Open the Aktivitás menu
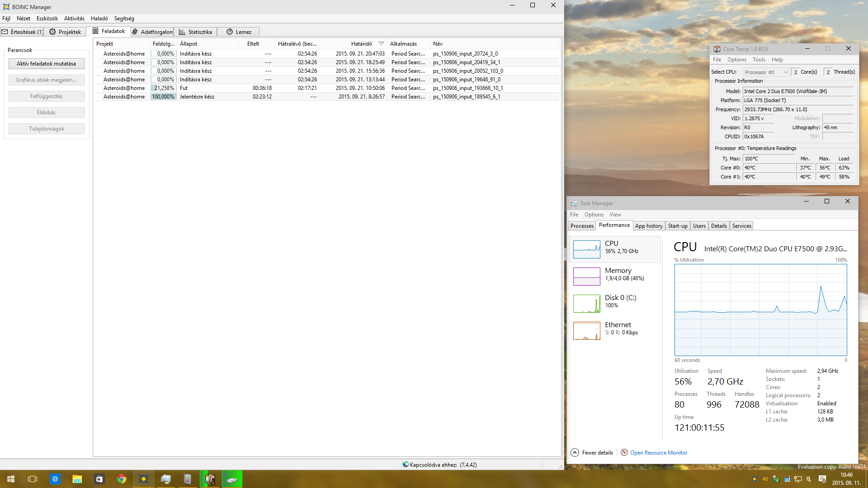The width and height of the screenshot is (868, 488). click(74, 19)
